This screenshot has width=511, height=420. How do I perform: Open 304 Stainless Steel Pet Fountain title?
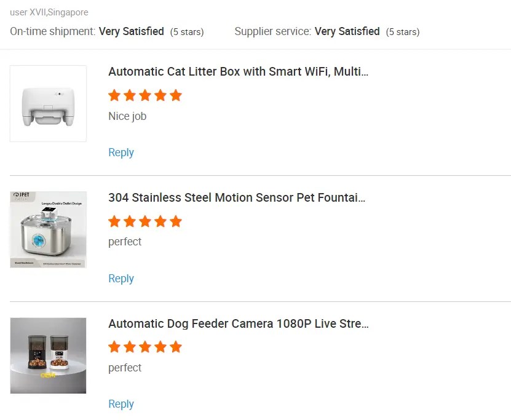tap(237, 197)
